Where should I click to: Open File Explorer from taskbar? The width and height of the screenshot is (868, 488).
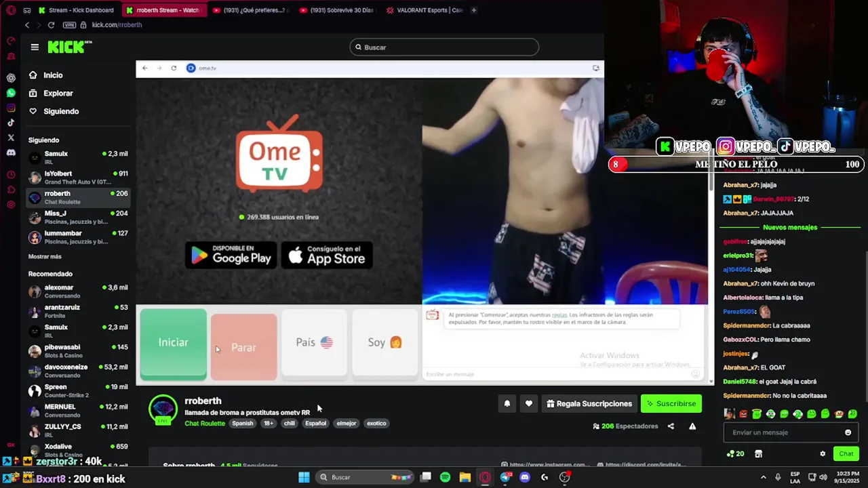465,477
